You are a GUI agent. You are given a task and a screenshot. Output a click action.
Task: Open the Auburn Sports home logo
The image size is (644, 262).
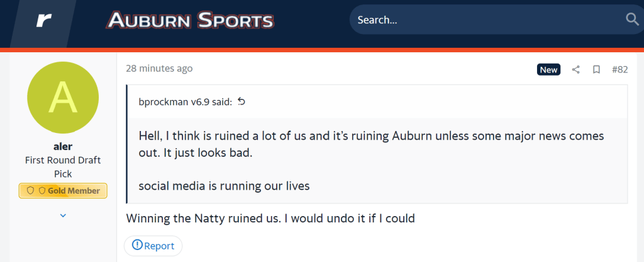(x=190, y=20)
